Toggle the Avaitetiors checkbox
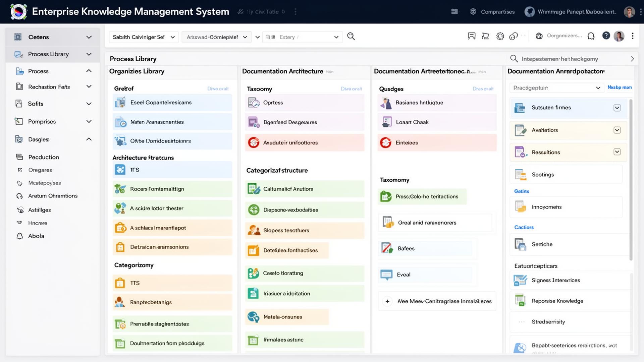The height and width of the screenshot is (362, 644). (x=617, y=130)
